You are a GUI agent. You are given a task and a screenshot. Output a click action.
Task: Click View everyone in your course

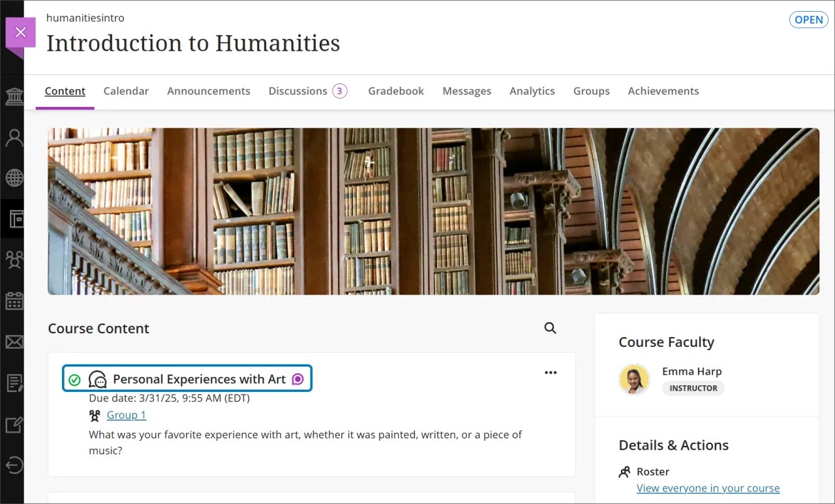click(708, 488)
